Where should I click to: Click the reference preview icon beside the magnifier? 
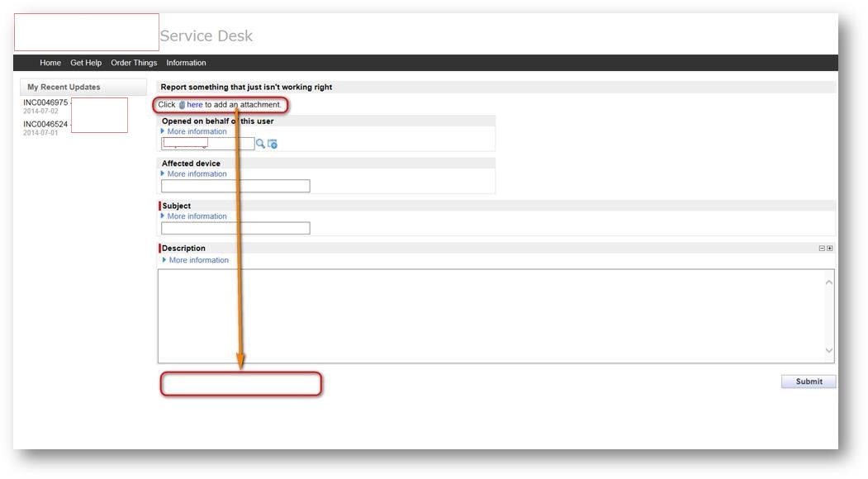pyautogui.click(x=273, y=143)
